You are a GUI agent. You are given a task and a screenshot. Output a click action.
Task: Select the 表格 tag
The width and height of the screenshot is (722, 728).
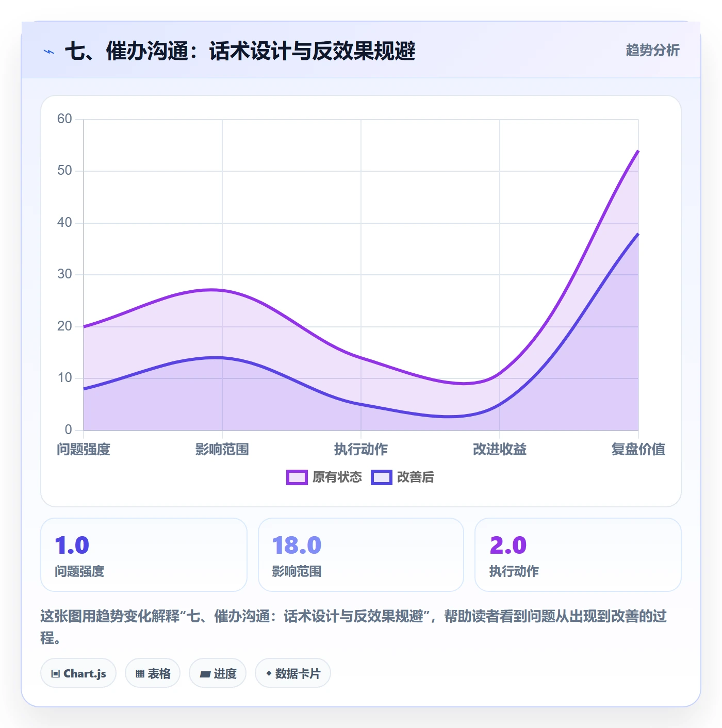(x=153, y=673)
